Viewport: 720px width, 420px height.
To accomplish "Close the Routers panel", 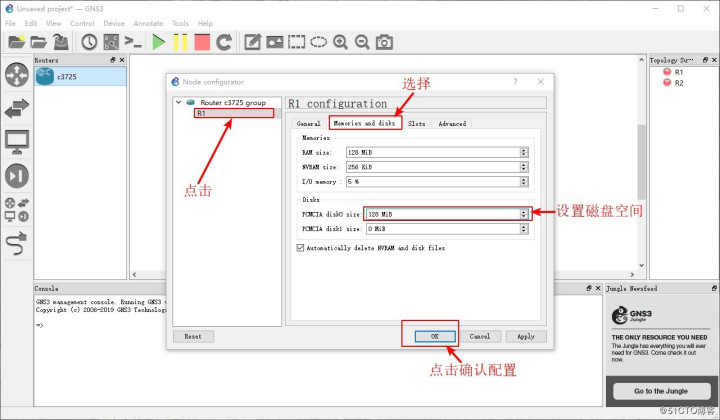I will point(122,60).
